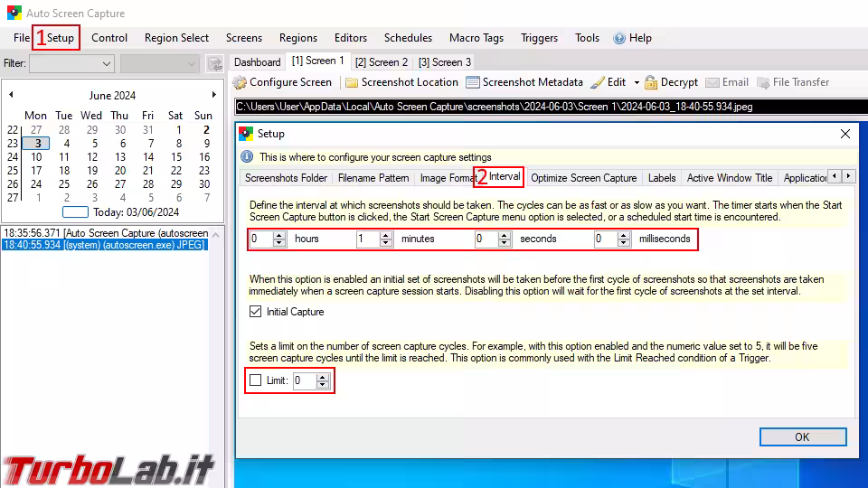Toggle the Initial Capture checkbox
The width and height of the screenshot is (868, 488).
[x=255, y=312]
